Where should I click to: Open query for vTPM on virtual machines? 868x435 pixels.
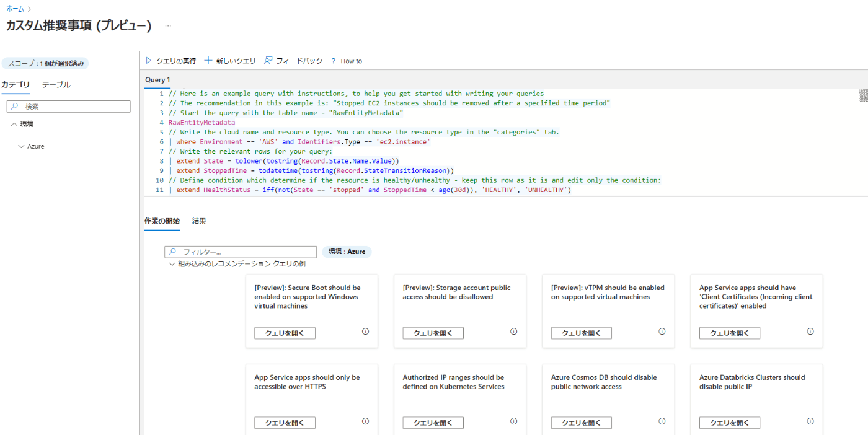(x=582, y=333)
